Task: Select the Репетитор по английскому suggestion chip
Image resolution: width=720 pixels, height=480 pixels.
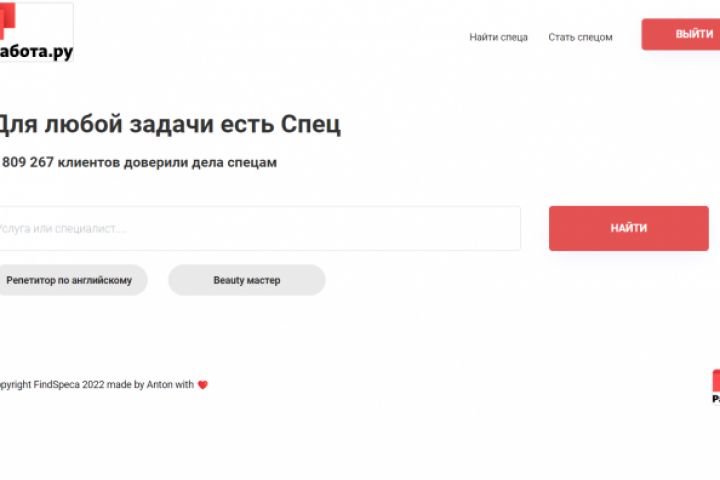Action: click(70, 280)
